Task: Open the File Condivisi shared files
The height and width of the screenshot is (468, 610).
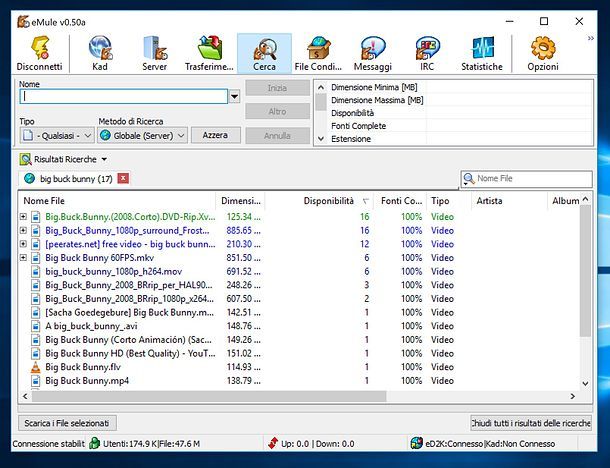Action: (x=318, y=54)
